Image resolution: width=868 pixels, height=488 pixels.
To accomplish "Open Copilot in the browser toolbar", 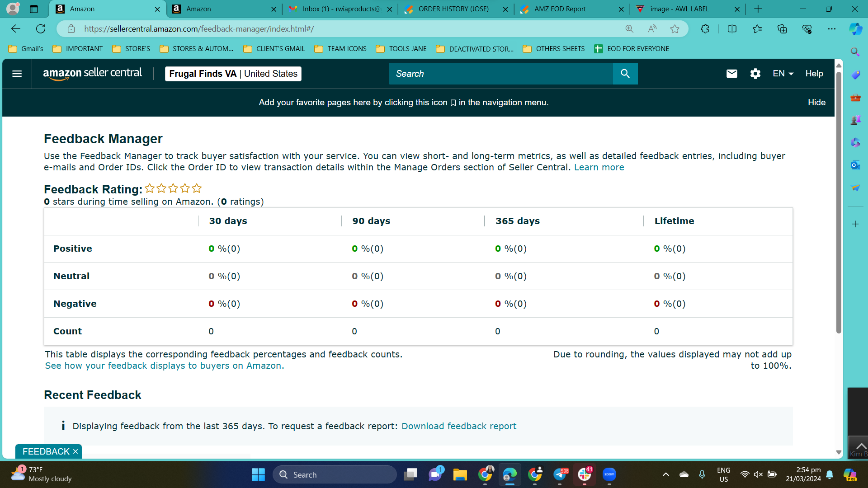I will click(x=855, y=29).
